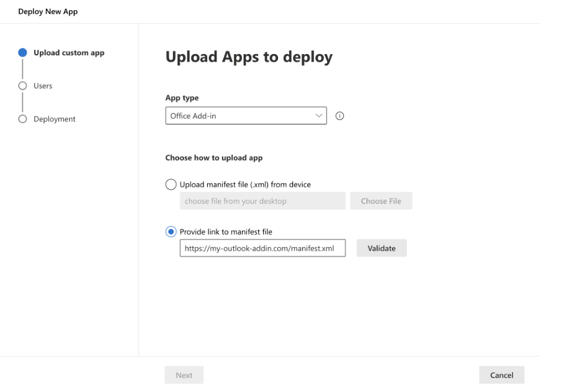566x392 pixels.
Task: Select the Upload manifest file radio button
Action: [x=171, y=184]
